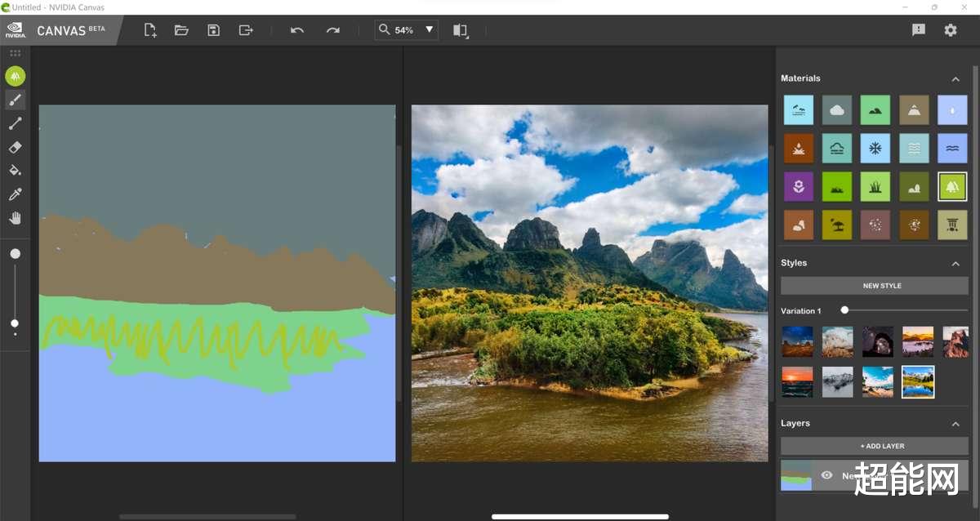The width and height of the screenshot is (980, 521).
Task: Click the segmentation drawing canvas
Action: coord(217,283)
